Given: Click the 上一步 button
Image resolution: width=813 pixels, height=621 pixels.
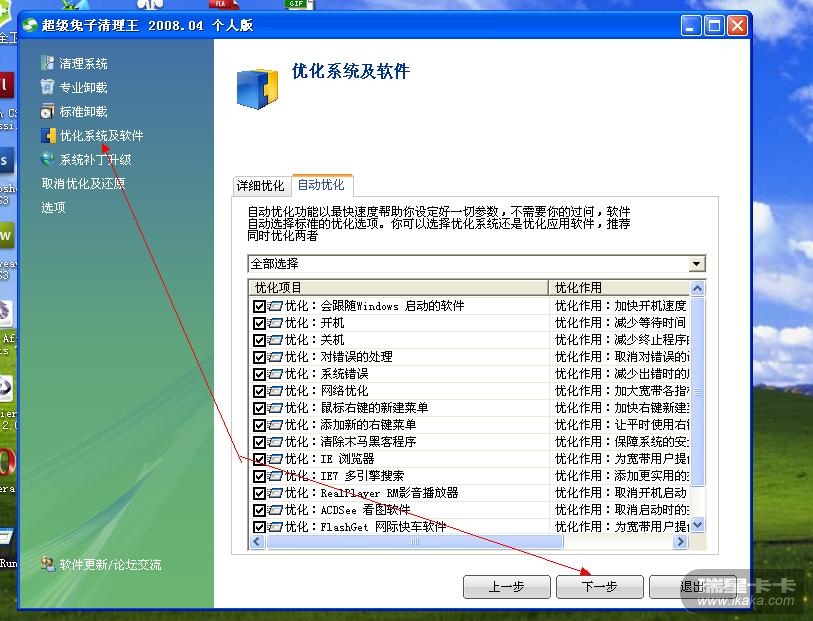Looking at the screenshot, I should pyautogui.click(x=507, y=587).
